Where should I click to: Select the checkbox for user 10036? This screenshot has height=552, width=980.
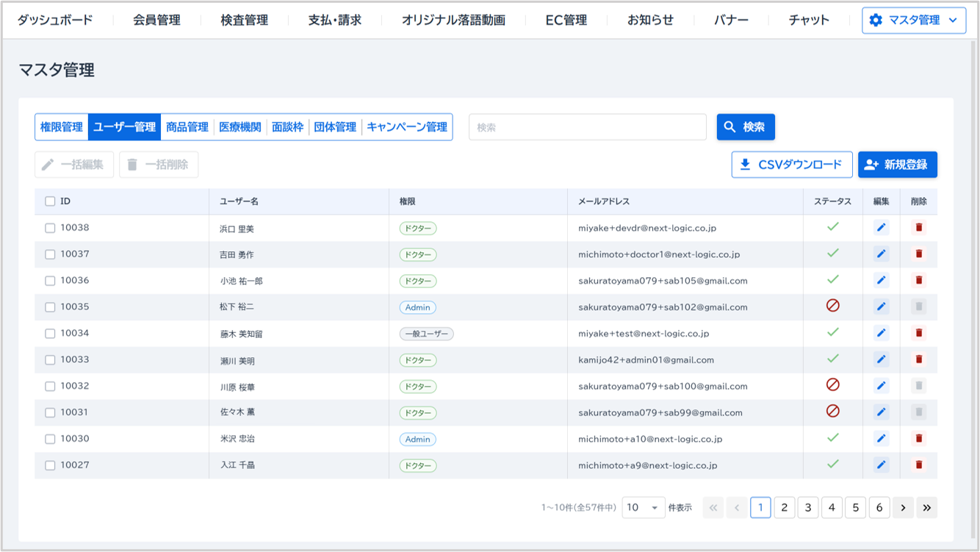pyautogui.click(x=50, y=281)
